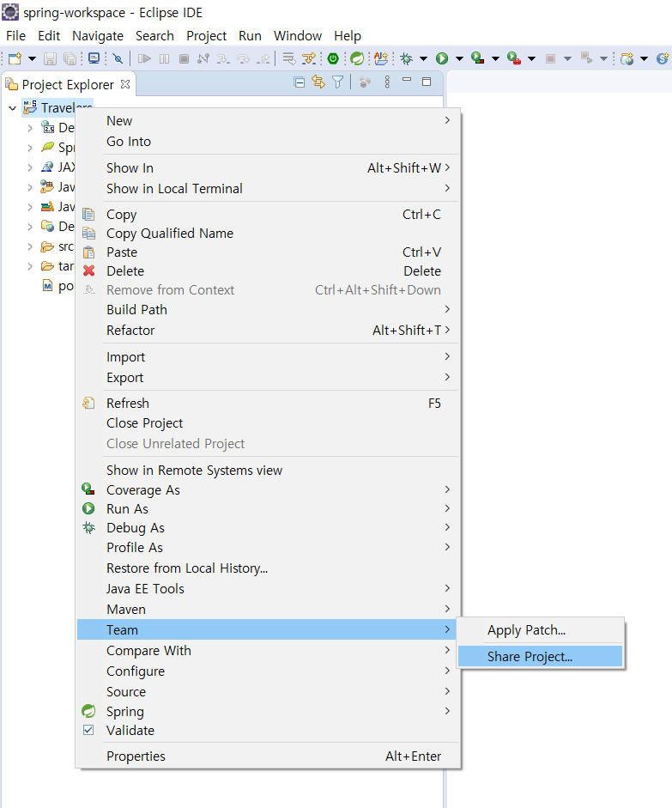This screenshot has height=808, width=672.
Task: Open Project Explorer View Menu dots
Action: tap(387, 82)
